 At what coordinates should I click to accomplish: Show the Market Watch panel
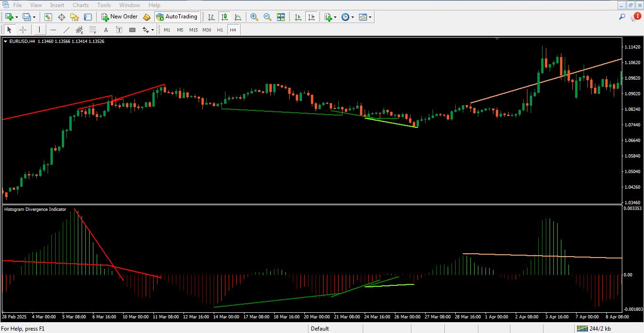tap(48, 17)
